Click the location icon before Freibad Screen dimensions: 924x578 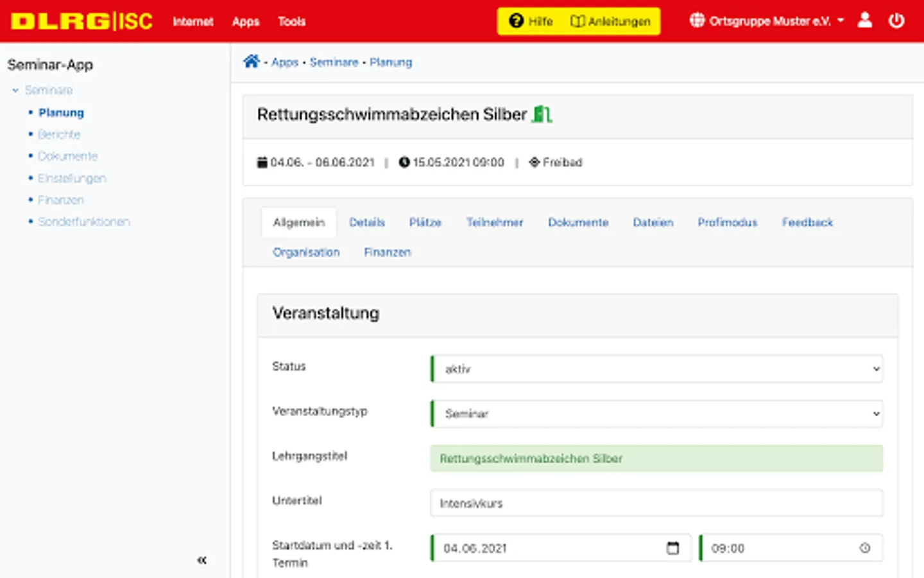click(x=535, y=162)
